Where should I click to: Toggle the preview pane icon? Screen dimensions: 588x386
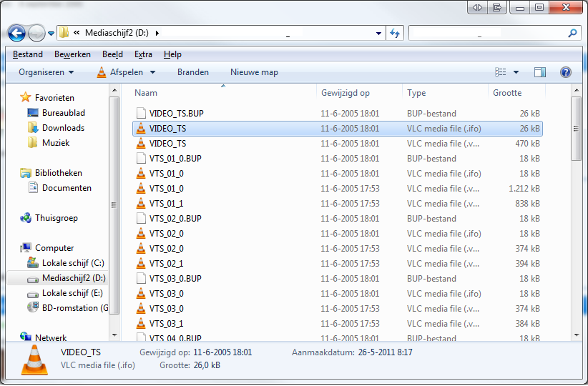(x=540, y=72)
